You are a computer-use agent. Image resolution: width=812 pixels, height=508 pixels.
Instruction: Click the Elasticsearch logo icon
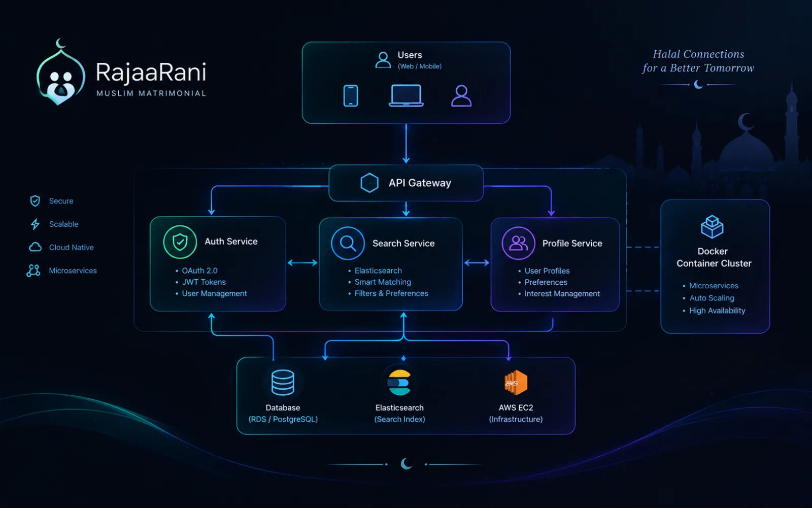(x=399, y=382)
